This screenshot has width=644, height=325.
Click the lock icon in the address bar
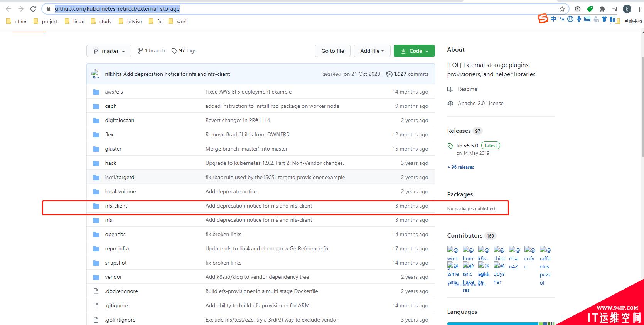(48, 8)
